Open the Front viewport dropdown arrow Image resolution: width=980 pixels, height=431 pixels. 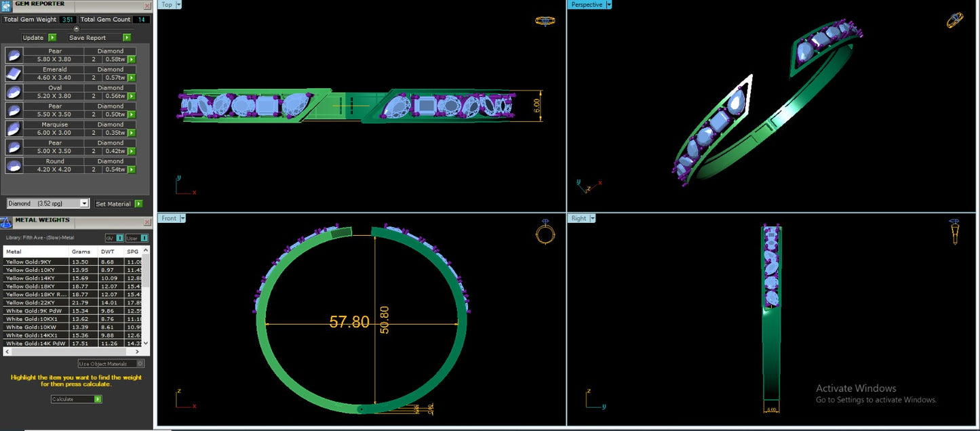point(182,218)
